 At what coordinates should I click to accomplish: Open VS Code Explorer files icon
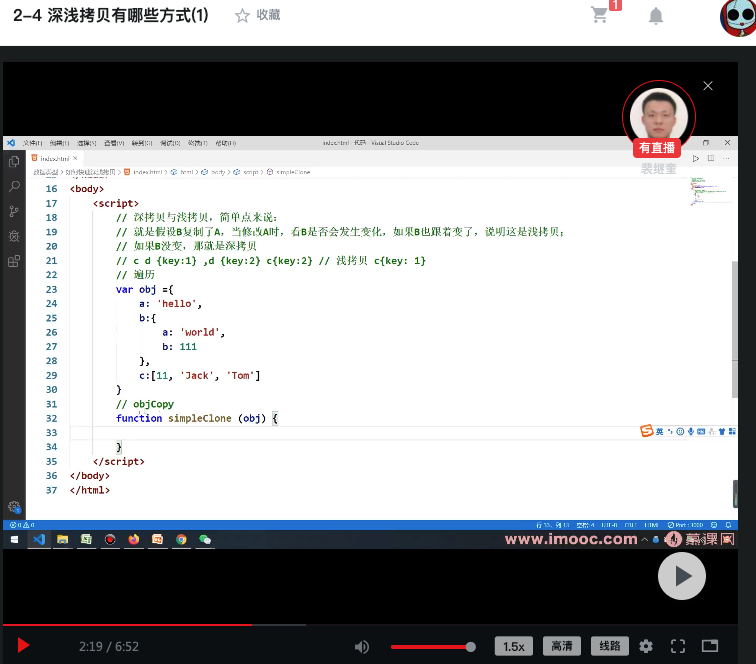[x=14, y=162]
